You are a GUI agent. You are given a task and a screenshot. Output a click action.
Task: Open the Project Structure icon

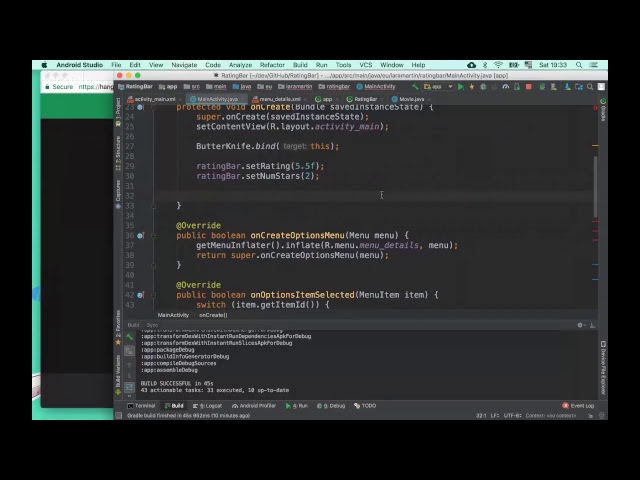coord(578,87)
